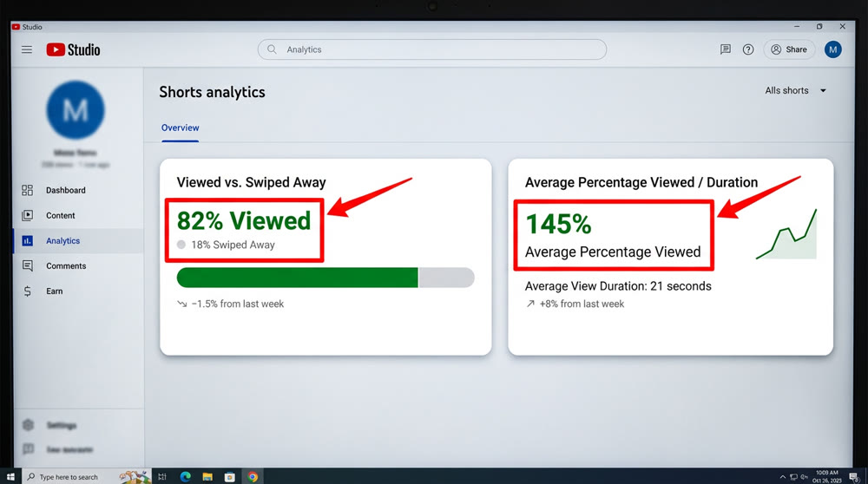Close the Studio window
This screenshot has width=868, height=484.
pyautogui.click(x=842, y=26)
